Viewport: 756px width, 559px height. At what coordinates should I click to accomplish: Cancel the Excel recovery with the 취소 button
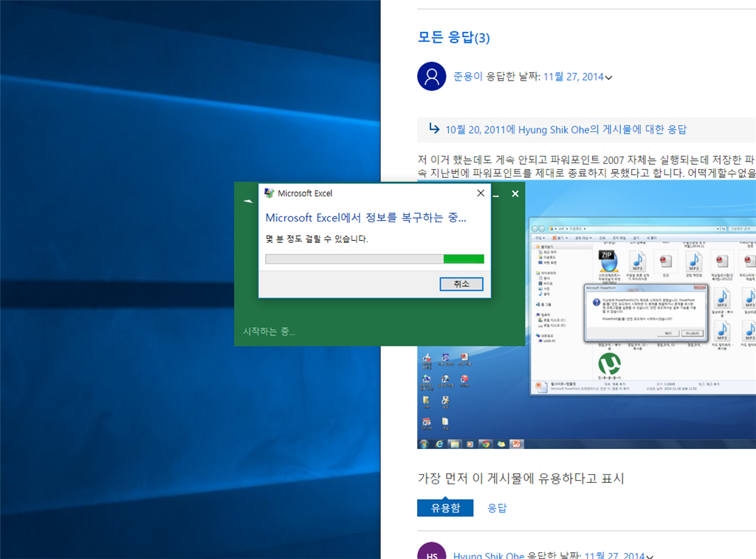461,284
